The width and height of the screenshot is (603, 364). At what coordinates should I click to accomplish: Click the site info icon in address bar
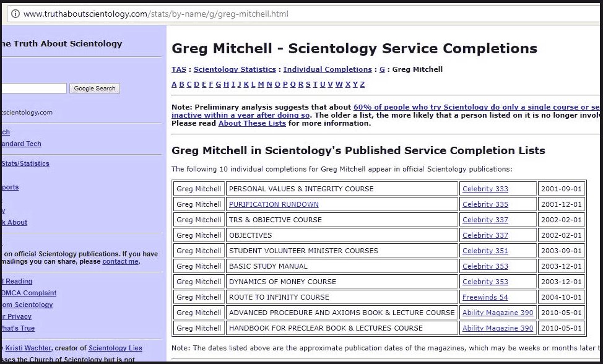coord(15,14)
